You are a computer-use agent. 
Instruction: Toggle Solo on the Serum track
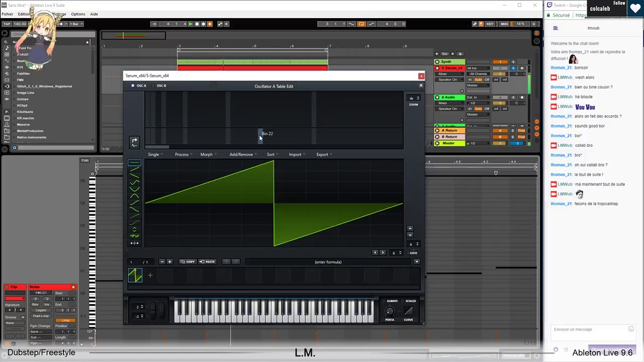[x=513, y=68]
